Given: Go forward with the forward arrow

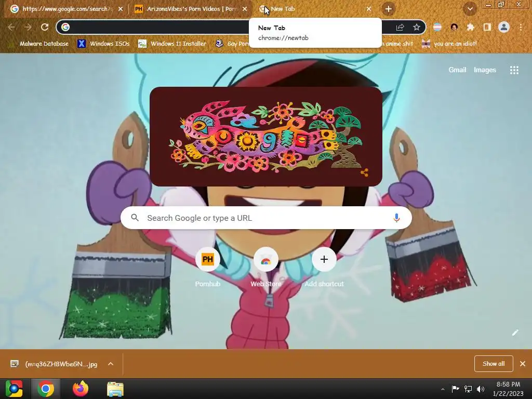Looking at the screenshot, I should click(x=28, y=27).
